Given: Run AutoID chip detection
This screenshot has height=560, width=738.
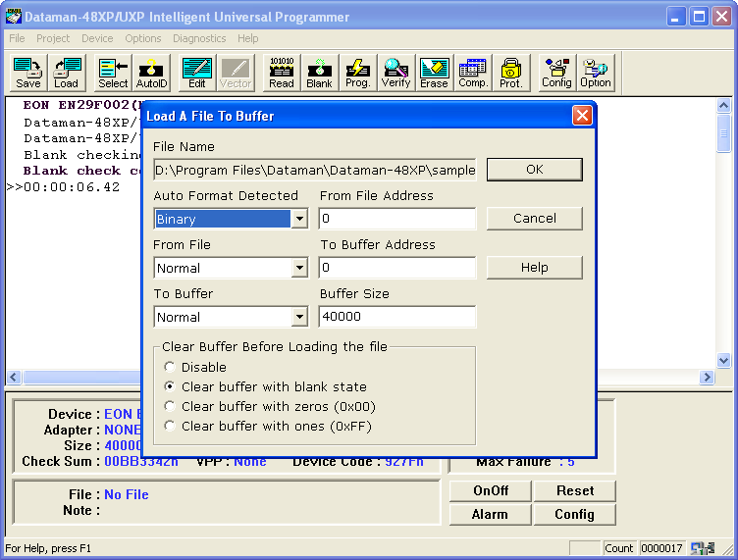Looking at the screenshot, I should 151,74.
